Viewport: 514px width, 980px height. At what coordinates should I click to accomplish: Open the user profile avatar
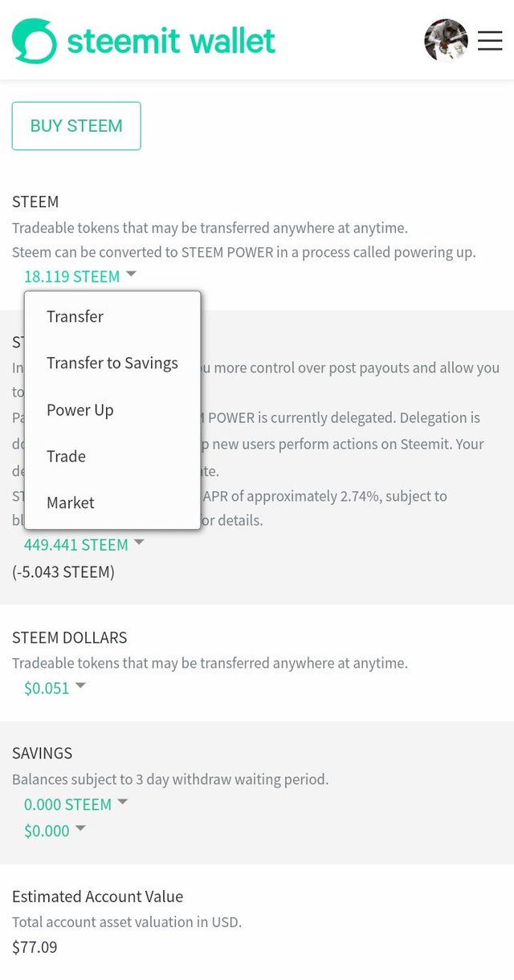pos(446,40)
